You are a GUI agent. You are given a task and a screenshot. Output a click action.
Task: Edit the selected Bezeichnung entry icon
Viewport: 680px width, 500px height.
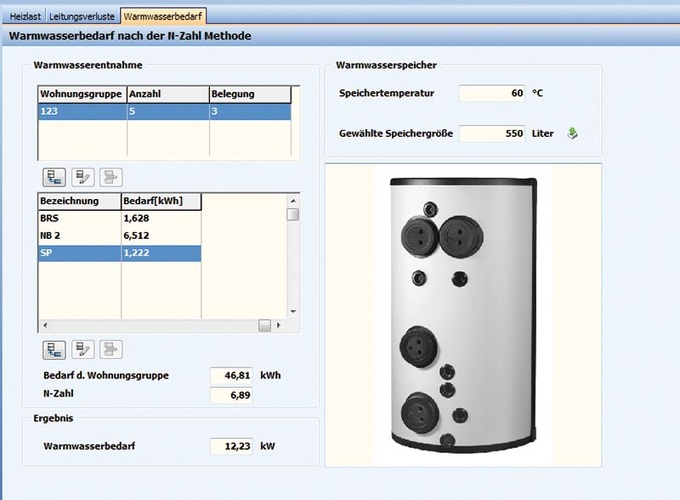[x=82, y=350]
